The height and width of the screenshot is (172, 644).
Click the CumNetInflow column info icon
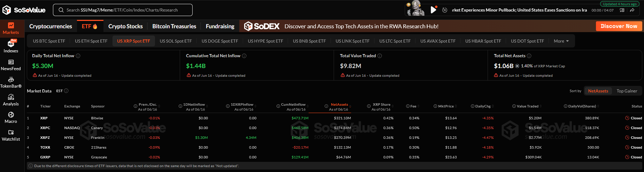click(278, 106)
